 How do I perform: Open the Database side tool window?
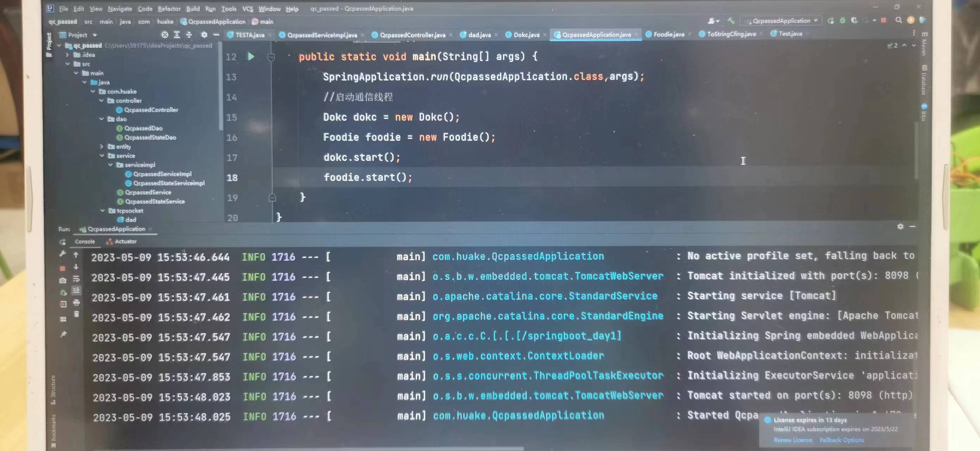[x=924, y=80]
